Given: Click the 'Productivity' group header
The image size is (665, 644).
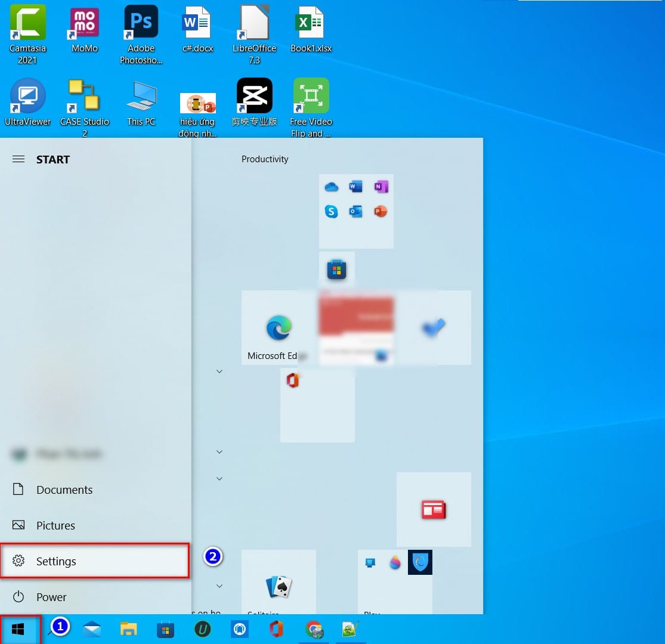Looking at the screenshot, I should [265, 159].
